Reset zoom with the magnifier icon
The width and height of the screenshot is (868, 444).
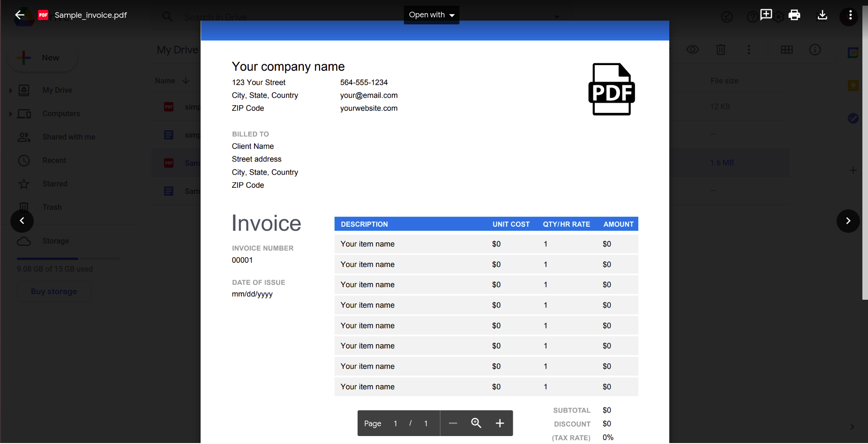point(476,423)
